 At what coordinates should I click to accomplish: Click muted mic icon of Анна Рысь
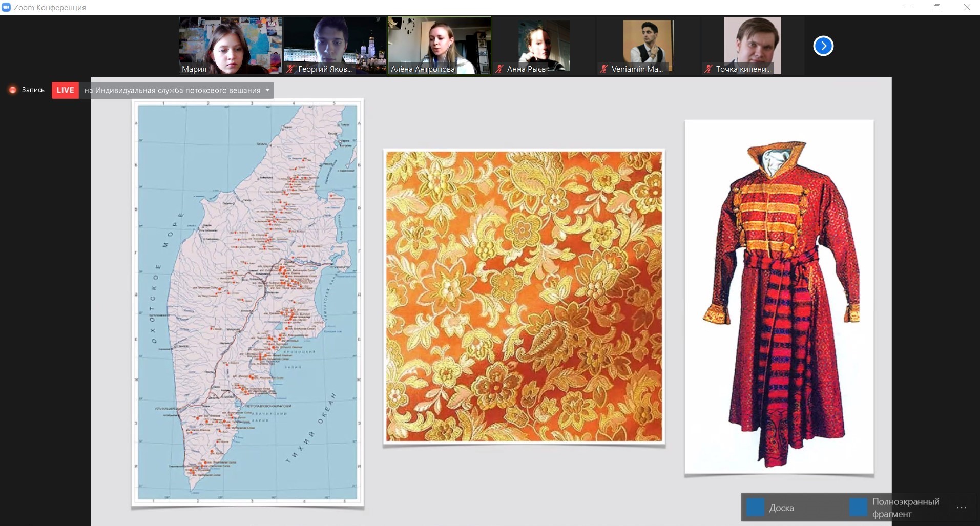499,69
